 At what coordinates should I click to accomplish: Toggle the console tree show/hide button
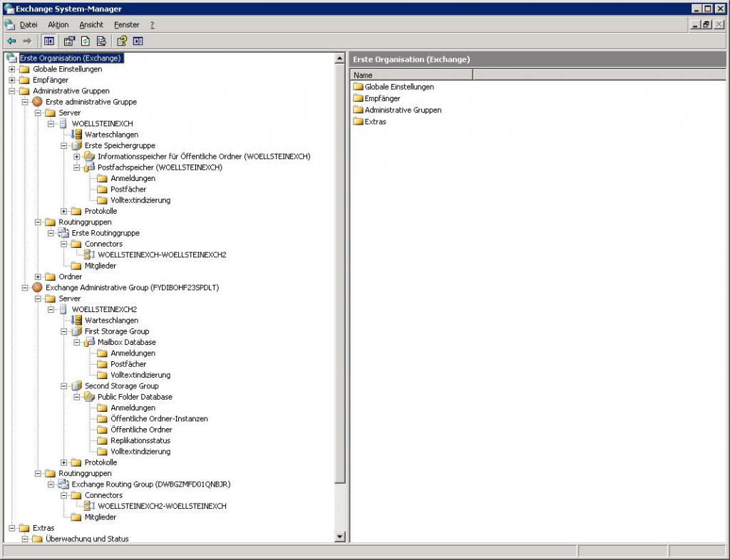click(49, 41)
